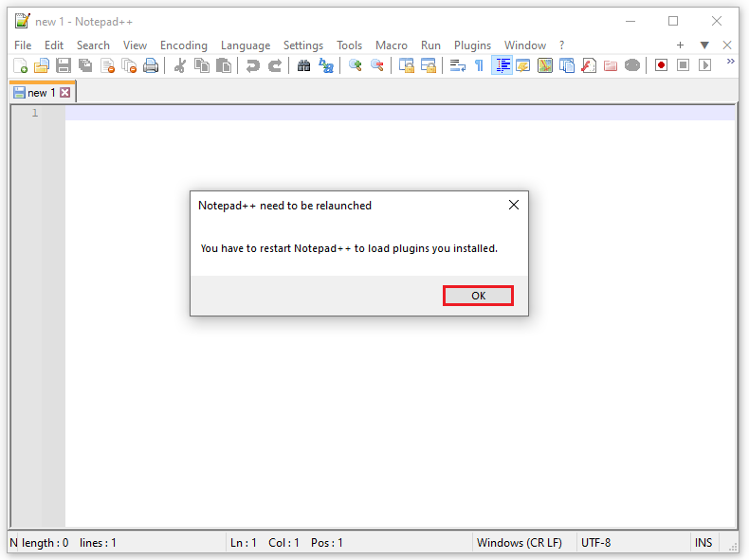Click the Print icon in toolbar
749x560 pixels.
point(151,65)
